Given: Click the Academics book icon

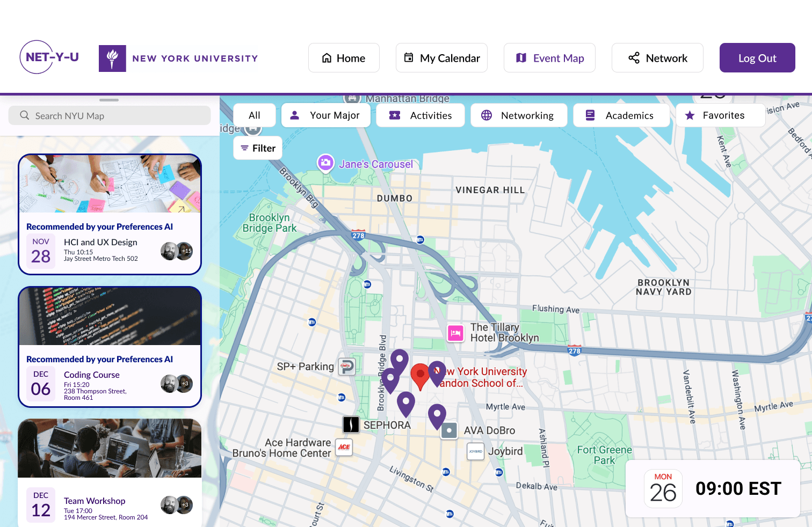Looking at the screenshot, I should [x=590, y=115].
